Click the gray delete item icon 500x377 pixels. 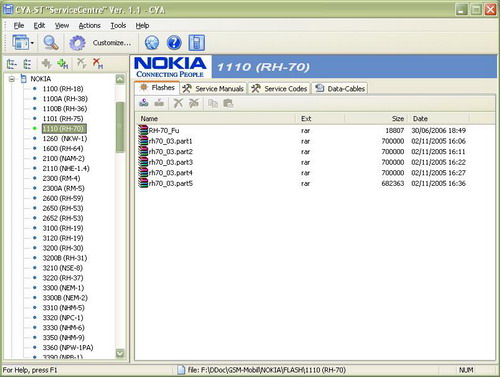coord(81,63)
